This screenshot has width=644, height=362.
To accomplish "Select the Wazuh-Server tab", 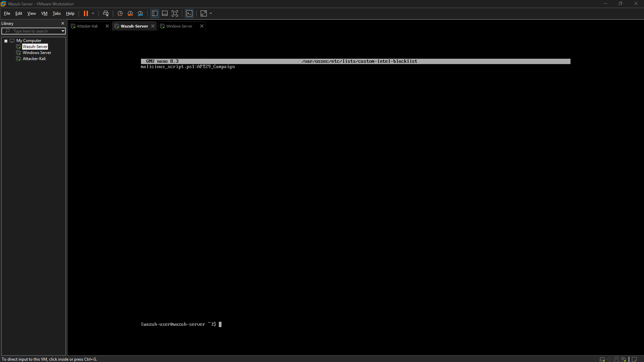I will click(134, 26).
